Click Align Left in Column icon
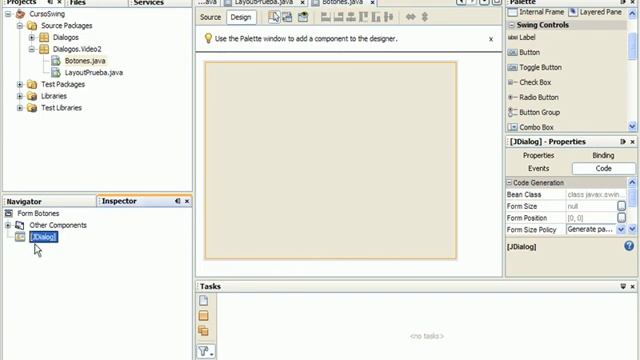 point(325,17)
